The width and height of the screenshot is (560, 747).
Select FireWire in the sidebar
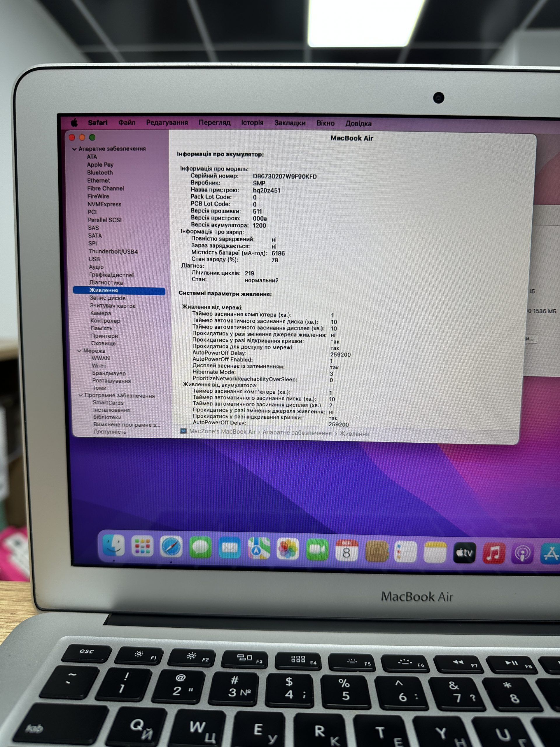(x=98, y=196)
